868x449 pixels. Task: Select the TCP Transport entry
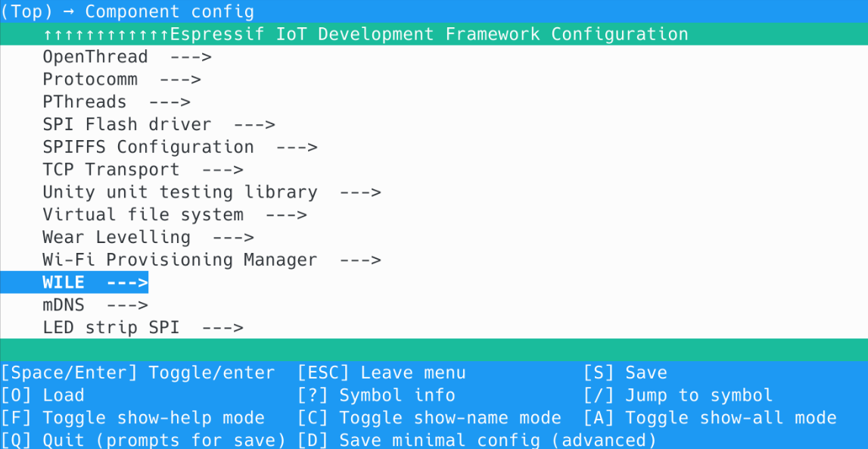pos(110,170)
